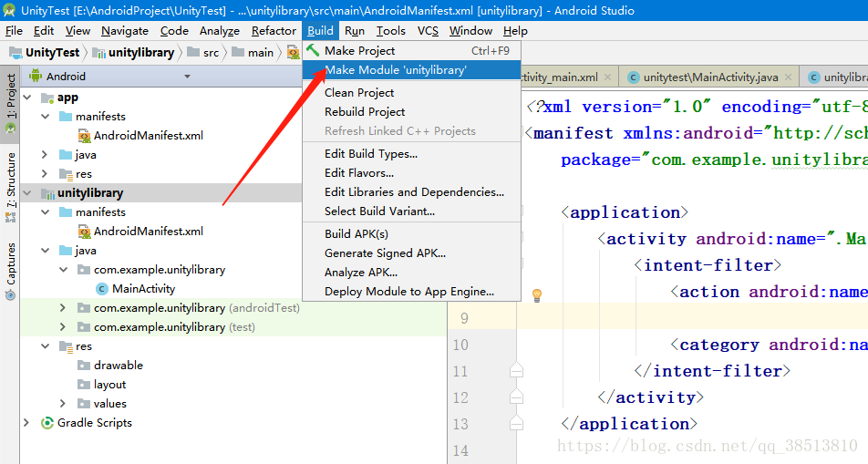Click the fold marker on line 12

(516, 397)
